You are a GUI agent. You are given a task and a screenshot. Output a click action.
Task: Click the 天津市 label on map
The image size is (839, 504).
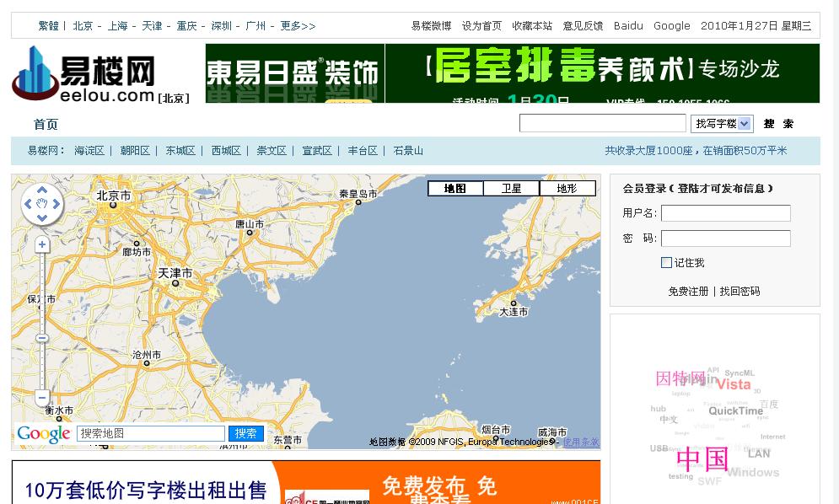pos(175,273)
